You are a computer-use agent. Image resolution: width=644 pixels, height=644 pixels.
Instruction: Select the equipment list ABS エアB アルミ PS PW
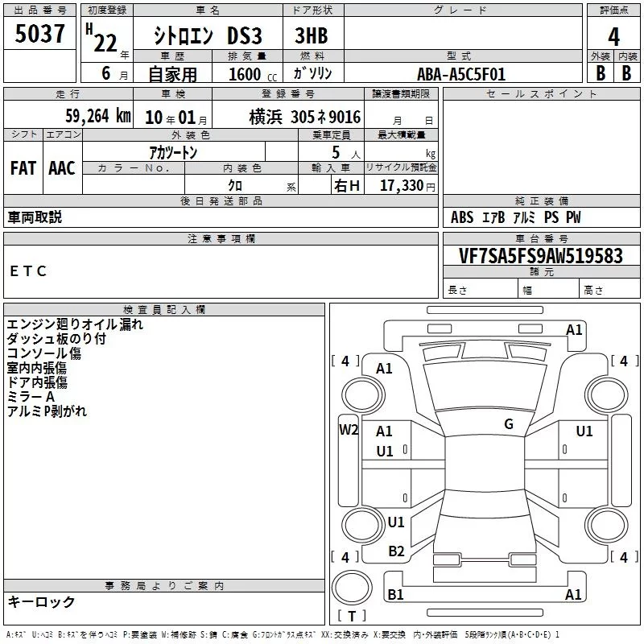pos(516,217)
